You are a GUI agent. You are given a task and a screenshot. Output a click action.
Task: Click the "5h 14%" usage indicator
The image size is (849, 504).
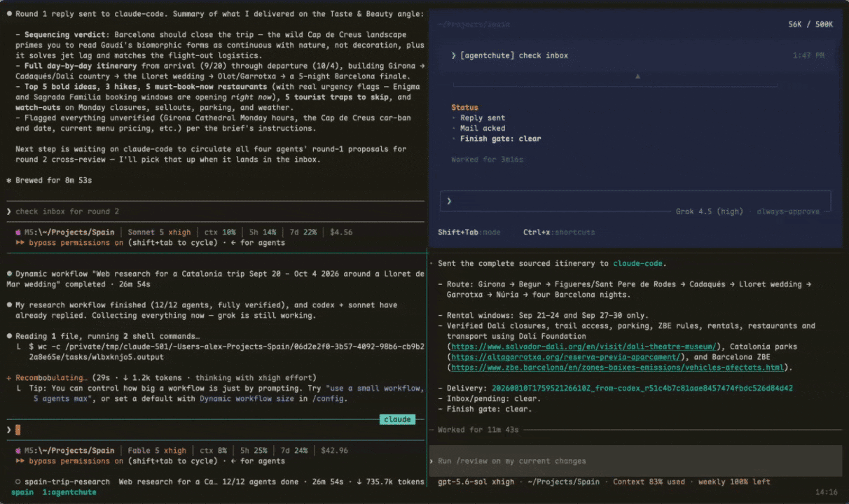pos(264,232)
